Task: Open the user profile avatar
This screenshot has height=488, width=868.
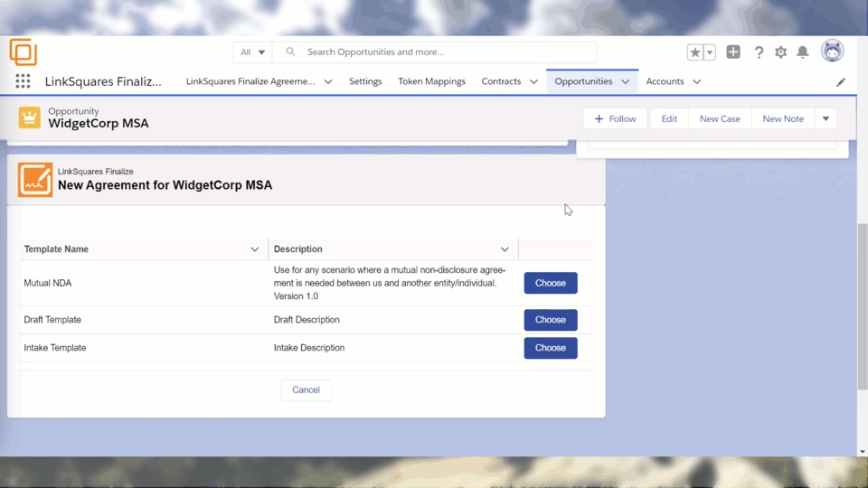Action: pyautogui.click(x=832, y=52)
